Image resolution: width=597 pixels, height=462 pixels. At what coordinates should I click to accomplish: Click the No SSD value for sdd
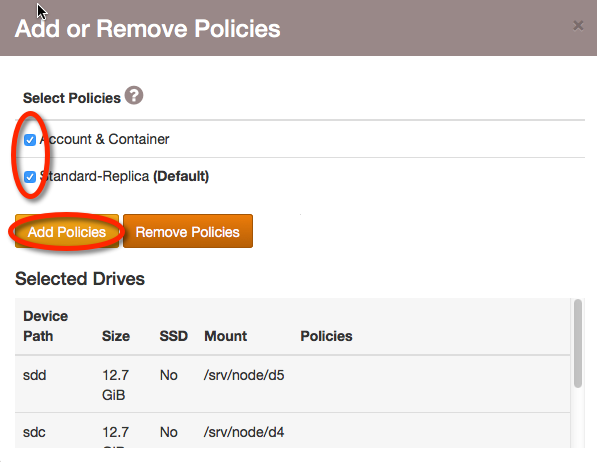169,375
